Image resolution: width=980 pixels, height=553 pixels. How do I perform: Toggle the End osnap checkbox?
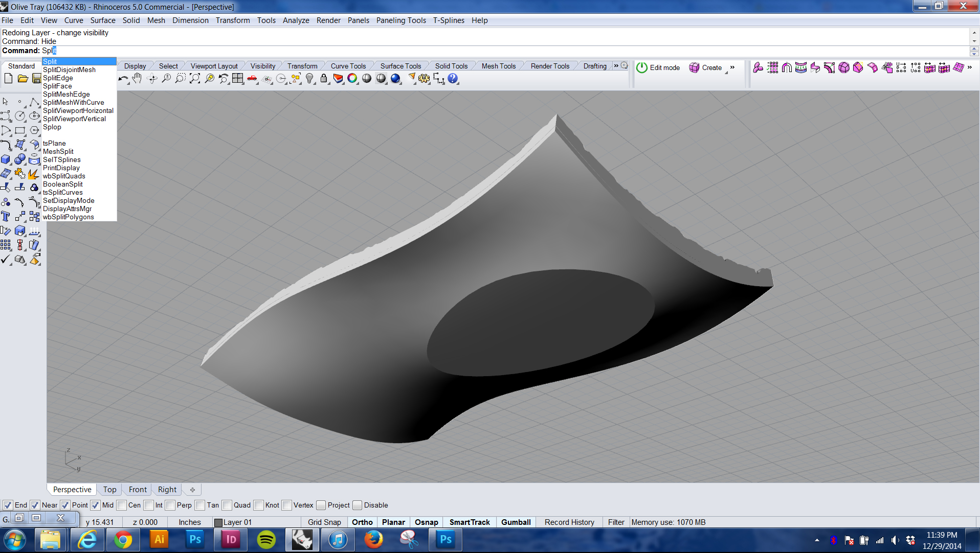pos(8,505)
